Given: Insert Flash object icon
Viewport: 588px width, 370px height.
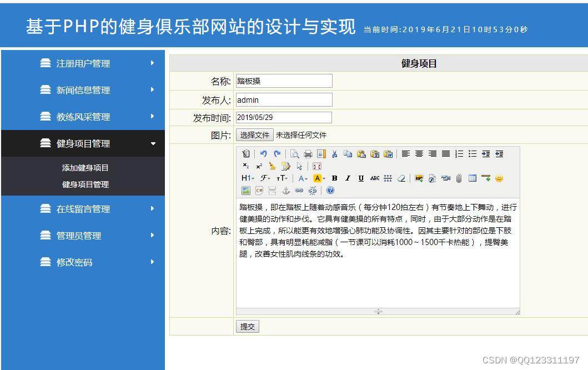Looking at the screenshot, I should [433, 178].
